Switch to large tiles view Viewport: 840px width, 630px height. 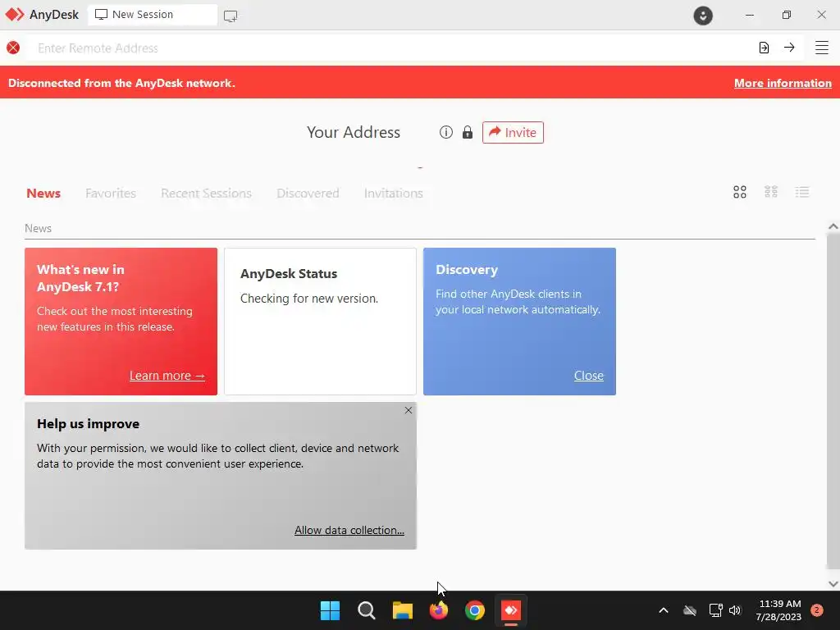tap(740, 192)
